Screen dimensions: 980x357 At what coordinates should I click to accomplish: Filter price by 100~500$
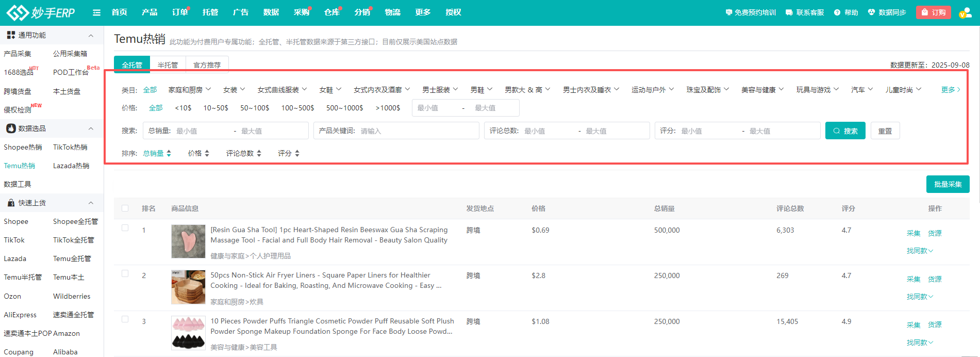click(x=297, y=108)
